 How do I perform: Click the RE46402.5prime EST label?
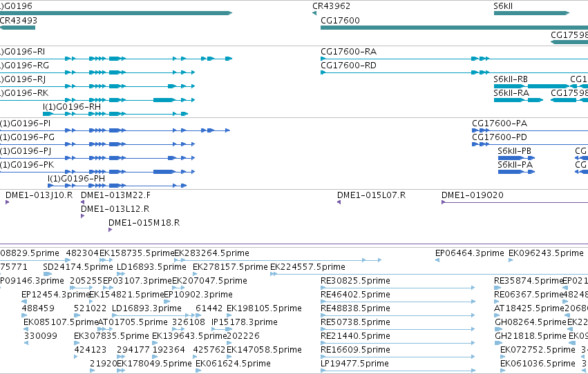point(355,295)
